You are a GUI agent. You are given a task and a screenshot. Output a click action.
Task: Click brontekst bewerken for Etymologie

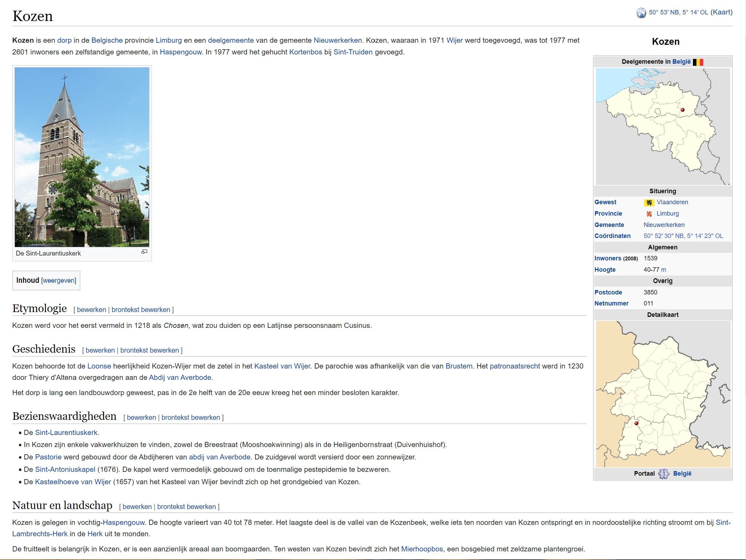tap(141, 310)
